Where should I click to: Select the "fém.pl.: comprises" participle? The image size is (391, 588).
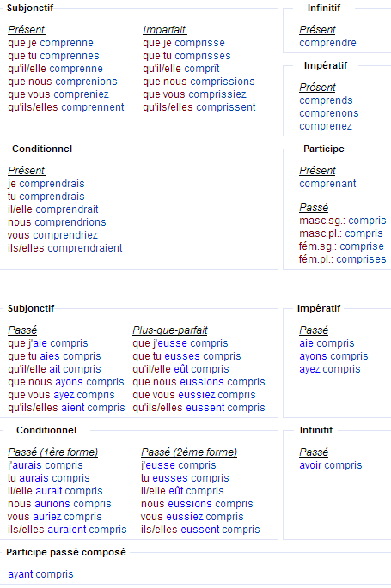tap(342, 259)
